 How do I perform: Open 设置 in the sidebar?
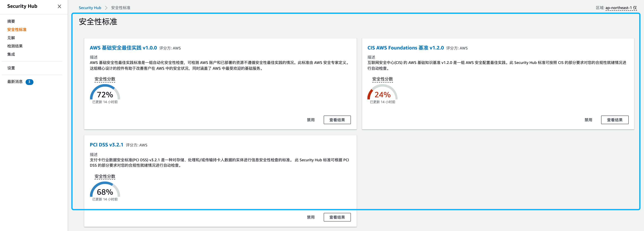11,68
